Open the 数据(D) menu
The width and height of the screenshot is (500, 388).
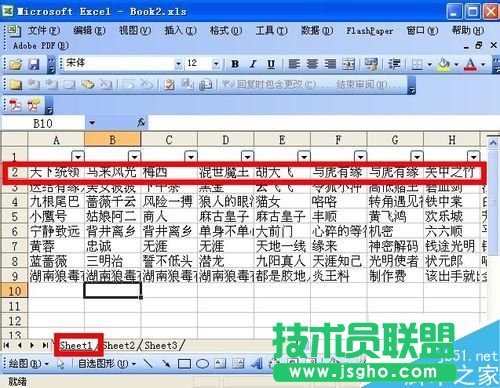[x=317, y=31]
